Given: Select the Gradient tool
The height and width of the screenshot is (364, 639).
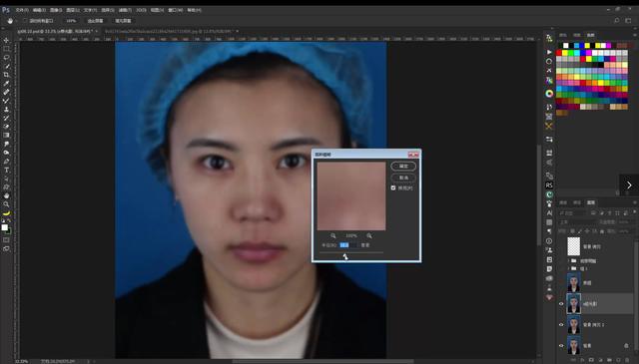Looking at the screenshot, I should [6, 136].
